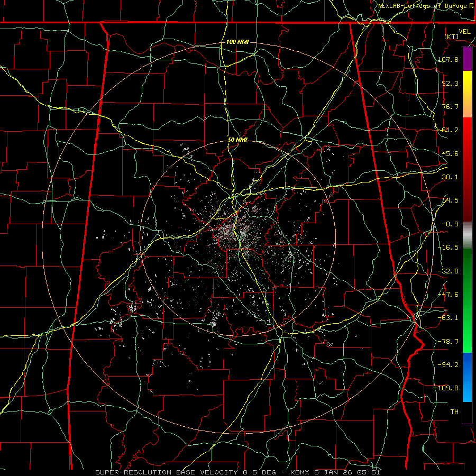This screenshot has width=476, height=476.
Task: Click the Super-Resolution Base Velocity caption text
Action: click(x=237, y=472)
